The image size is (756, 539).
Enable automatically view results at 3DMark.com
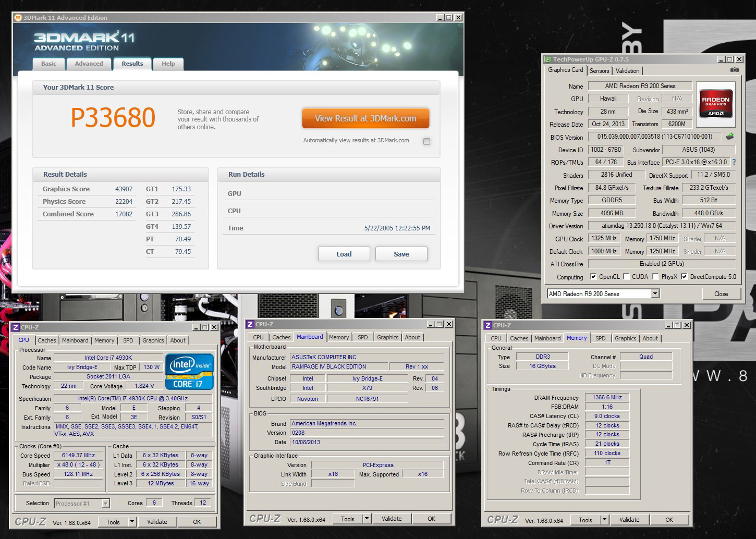point(427,141)
